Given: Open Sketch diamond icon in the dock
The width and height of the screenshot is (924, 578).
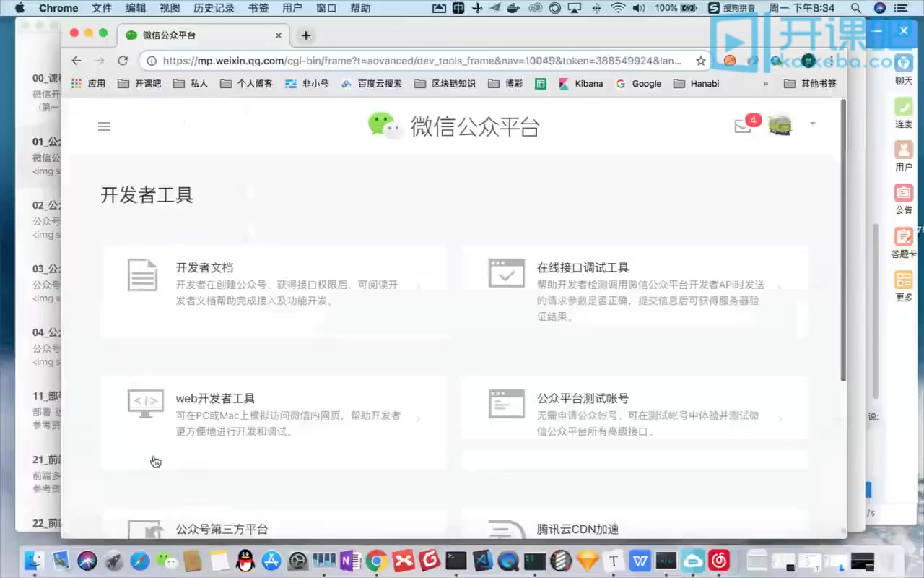Looking at the screenshot, I should 588,560.
